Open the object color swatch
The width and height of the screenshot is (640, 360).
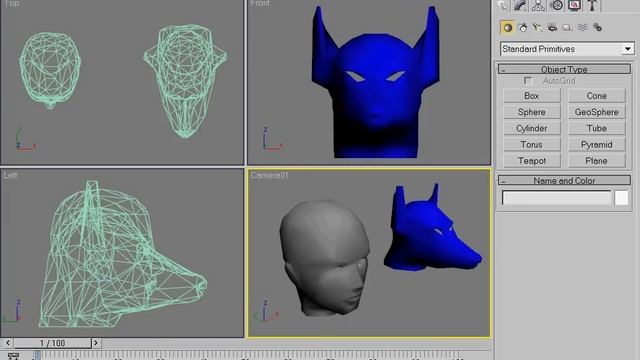coord(621,198)
